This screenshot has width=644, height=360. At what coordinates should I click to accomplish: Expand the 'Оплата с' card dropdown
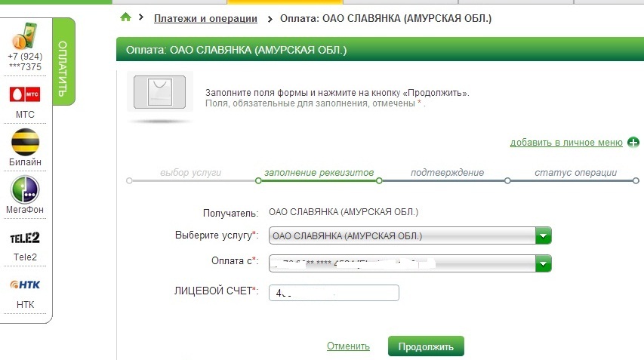(x=402, y=263)
